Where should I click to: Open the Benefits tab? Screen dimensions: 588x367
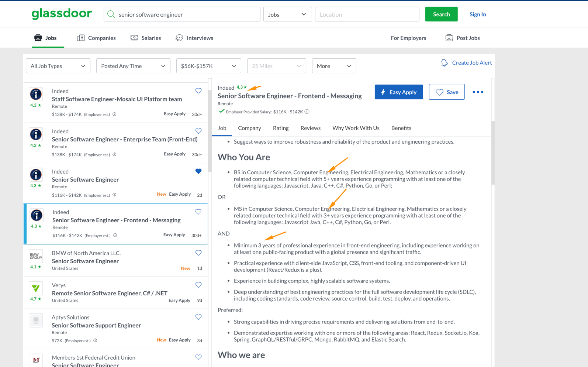pos(401,128)
